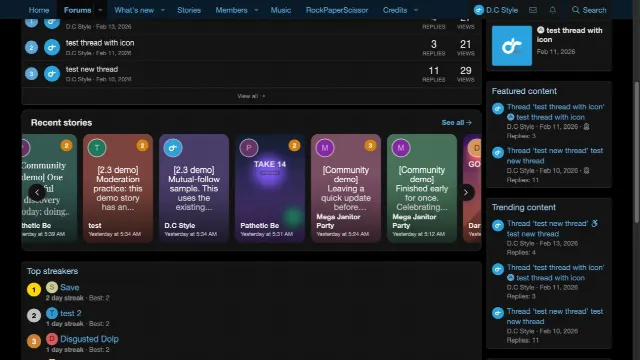The width and height of the screenshot is (640, 360).
Task: Open the inbox envelope icon
Action: coord(533,10)
